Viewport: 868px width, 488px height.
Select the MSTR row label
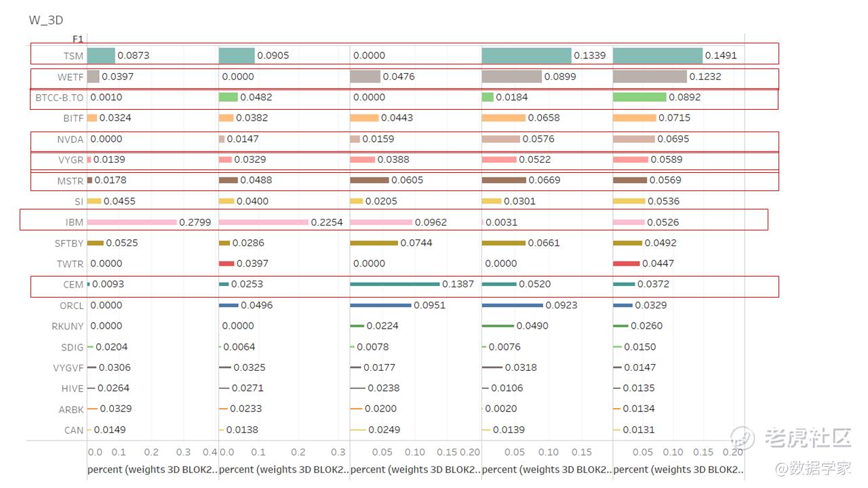point(71,181)
